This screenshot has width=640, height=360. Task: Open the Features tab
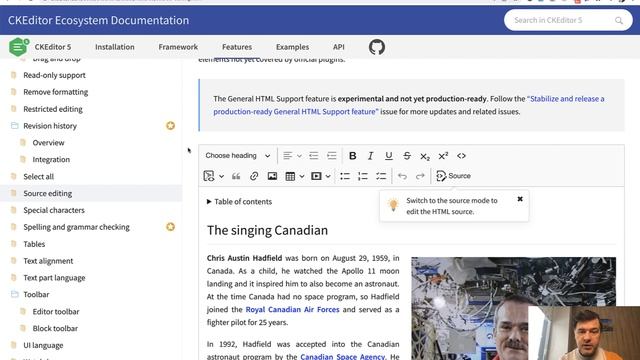click(x=237, y=47)
